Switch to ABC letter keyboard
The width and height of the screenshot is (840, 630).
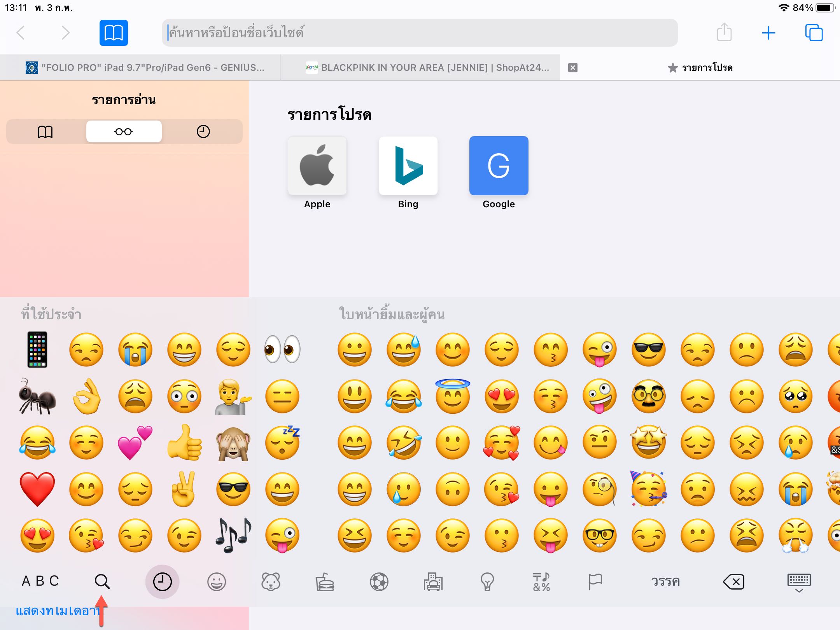click(x=40, y=581)
